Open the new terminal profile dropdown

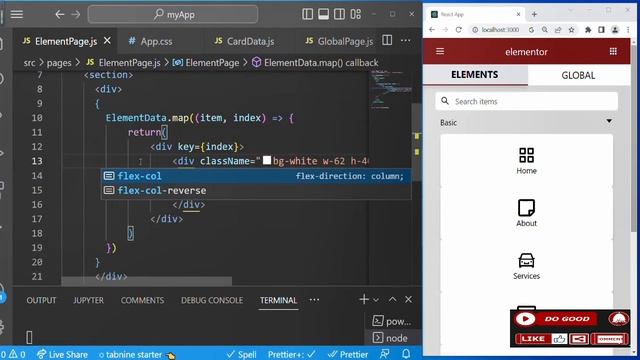pyautogui.click(x=376, y=300)
